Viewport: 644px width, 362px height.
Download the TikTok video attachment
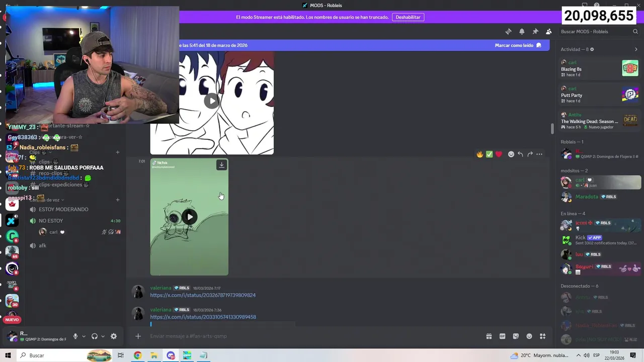pyautogui.click(x=221, y=165)
